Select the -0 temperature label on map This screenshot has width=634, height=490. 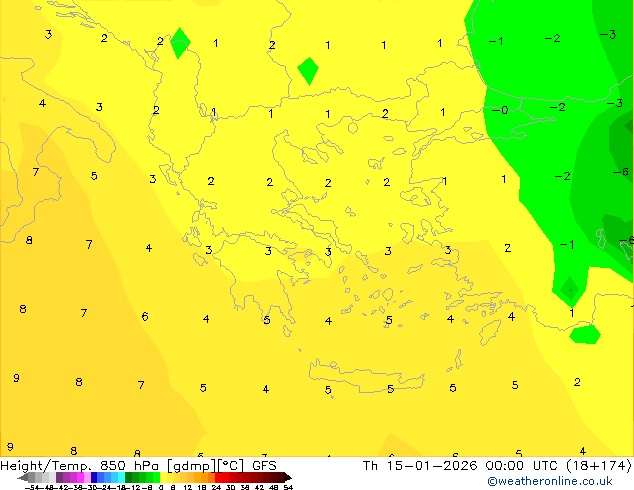500,110
